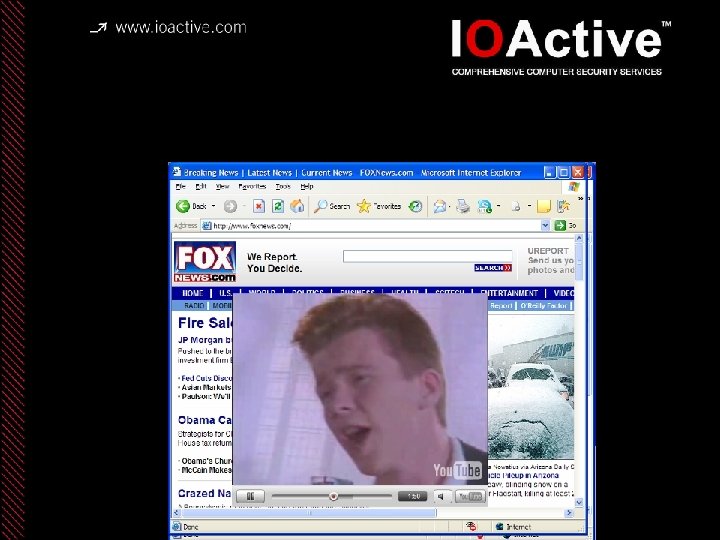Mute the video with speaker icon
Viewport: 720px width, 540px height.
442,496
